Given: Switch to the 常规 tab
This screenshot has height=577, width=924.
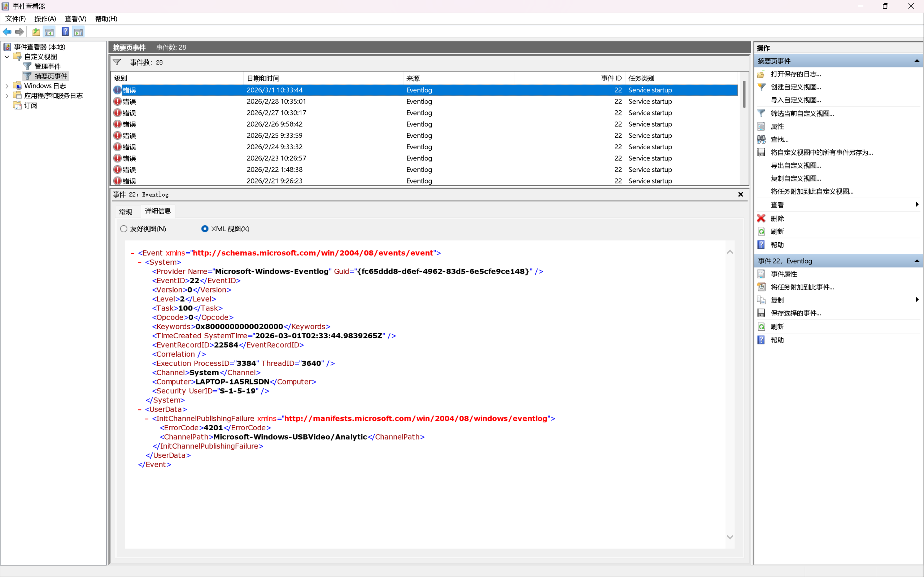Looking at the screenshot, I should (126, 211).
